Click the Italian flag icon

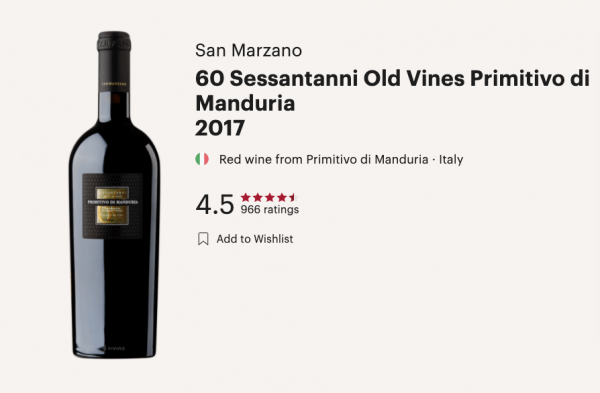pos(202,159)
